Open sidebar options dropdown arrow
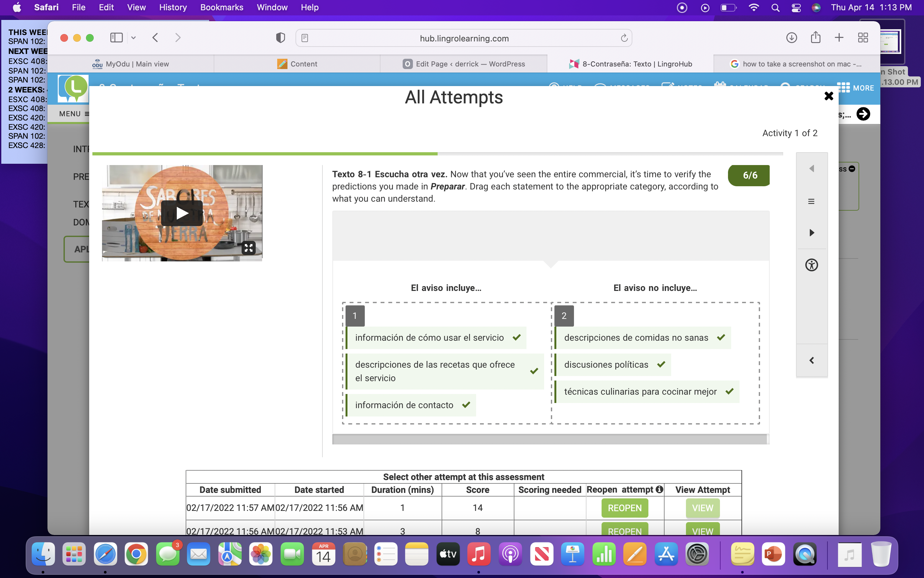Image resolution: width=924 pixels, height=578 pixels. point(133,38)
